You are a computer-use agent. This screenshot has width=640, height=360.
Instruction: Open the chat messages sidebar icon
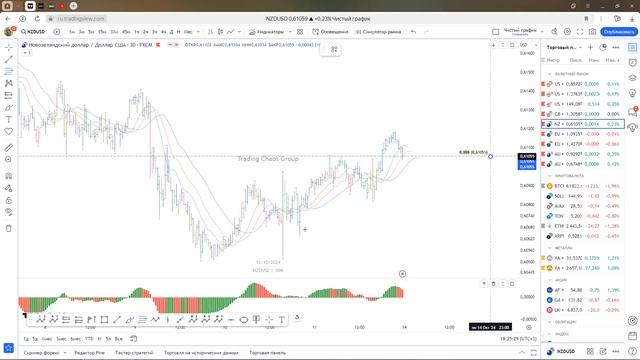(632, 111)
